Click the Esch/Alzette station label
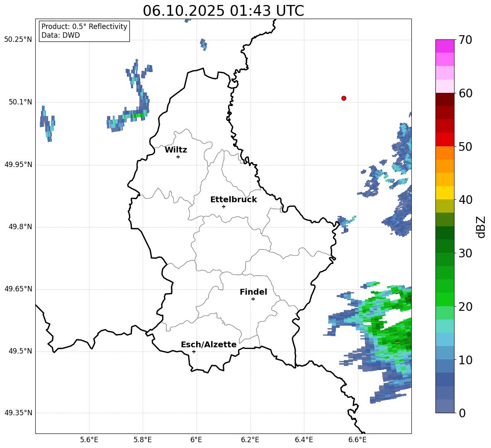This screenshot has height=448, width=491. (x=209, y=344)
